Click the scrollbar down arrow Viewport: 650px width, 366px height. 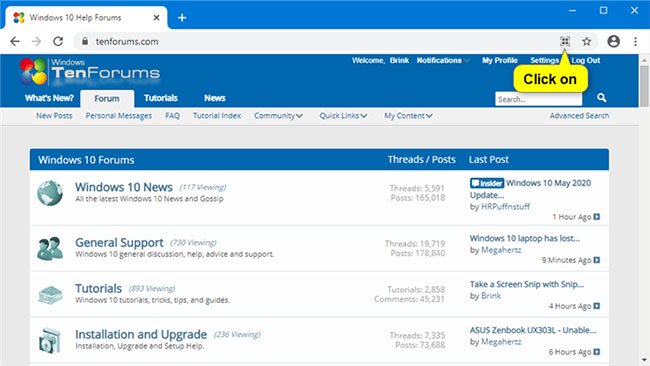click(644, 360)
